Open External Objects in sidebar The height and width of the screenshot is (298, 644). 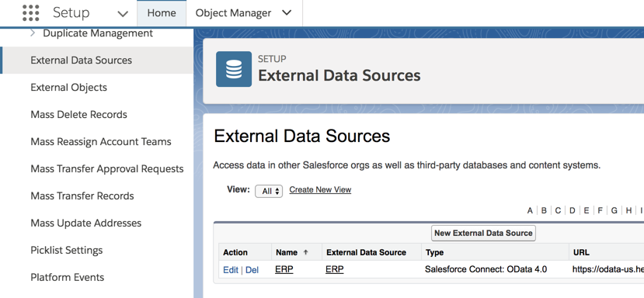pos(68,88)
